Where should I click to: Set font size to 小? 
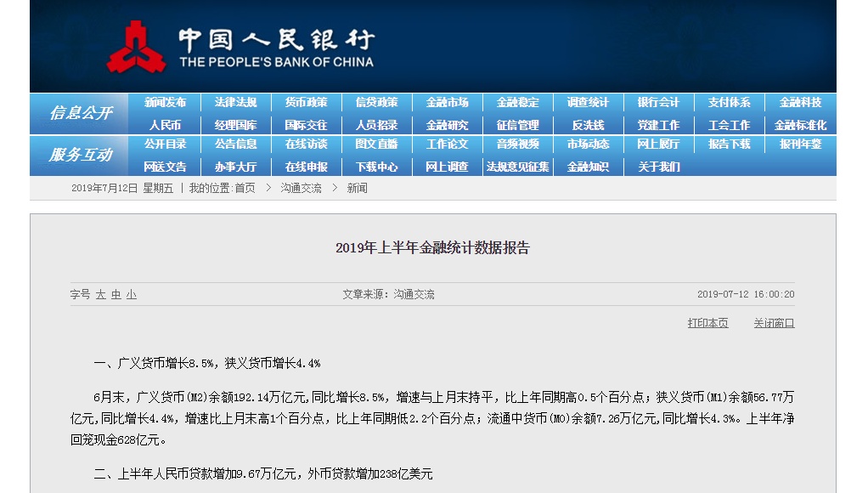click(x=131, y=295)
